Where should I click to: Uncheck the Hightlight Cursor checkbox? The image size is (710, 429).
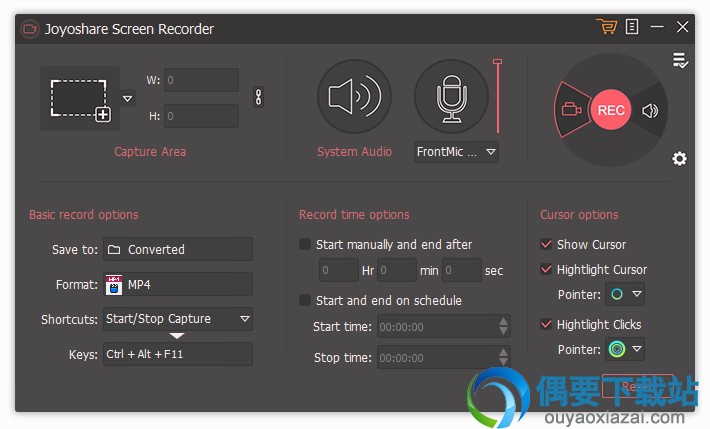(546, 269)
